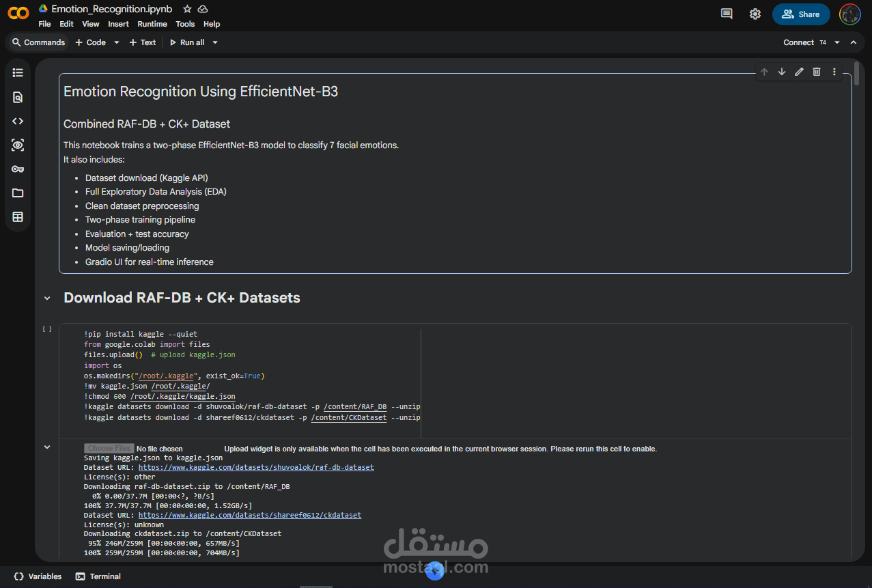Click the Evaluation + test accuracy bullet
Image resolution: width=872 pixels, height=588 pixels.
click(x=137, y=234)
